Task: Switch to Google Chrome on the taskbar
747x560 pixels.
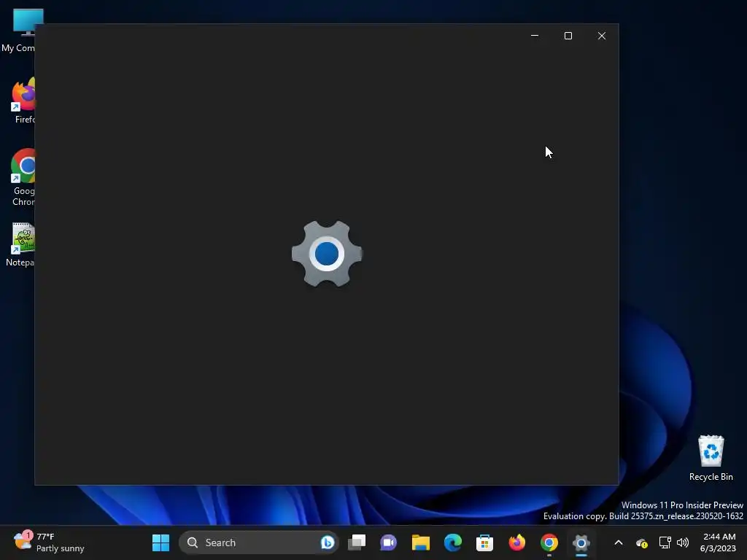Action: point(549,542)
